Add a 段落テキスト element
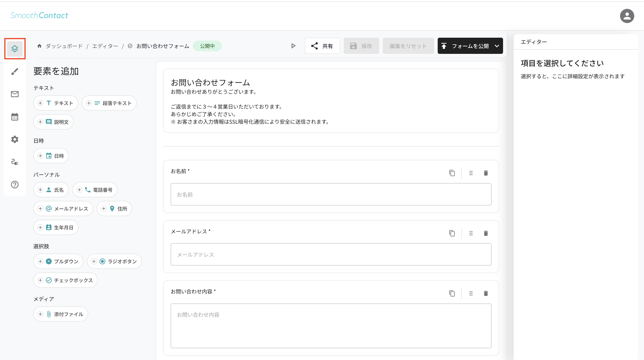Image resolution: width=644 pixels, height=360 pixels. click(x=109, y=103)
